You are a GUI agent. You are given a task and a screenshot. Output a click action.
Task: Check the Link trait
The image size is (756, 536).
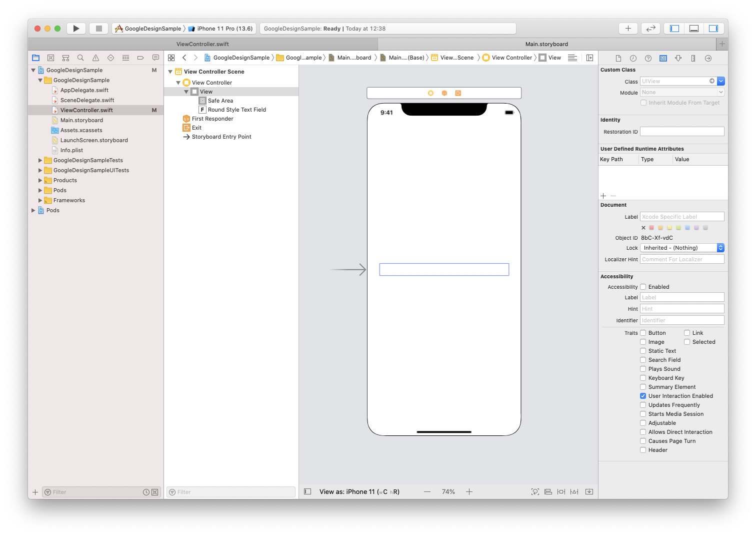[x=687, y=333]
